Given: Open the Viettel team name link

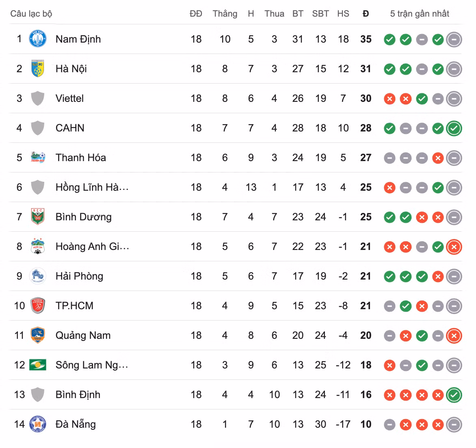Looking at the screenshot, I should click(69, 98).
